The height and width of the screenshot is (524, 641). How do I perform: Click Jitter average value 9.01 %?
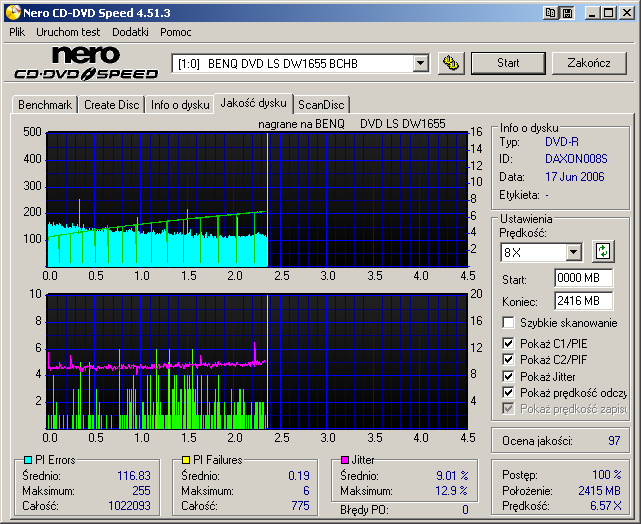coord(452,476)
